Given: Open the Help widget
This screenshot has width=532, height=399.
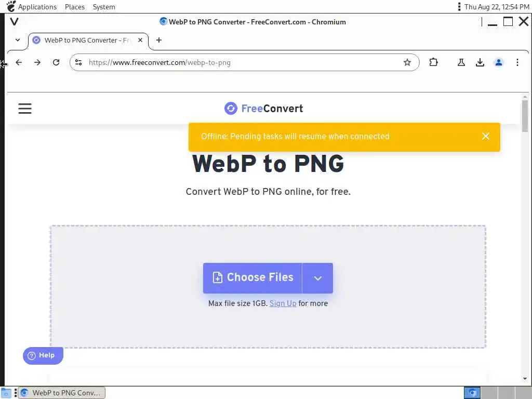Looking at the screenshot, I should click(x=43, y=355).
